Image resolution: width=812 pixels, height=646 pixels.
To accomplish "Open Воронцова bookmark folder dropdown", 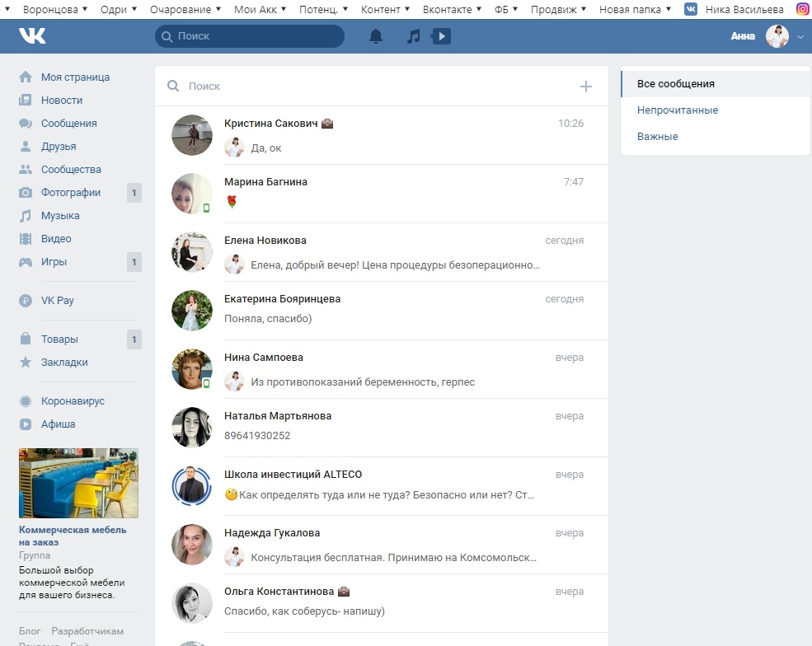I will 55,9.
